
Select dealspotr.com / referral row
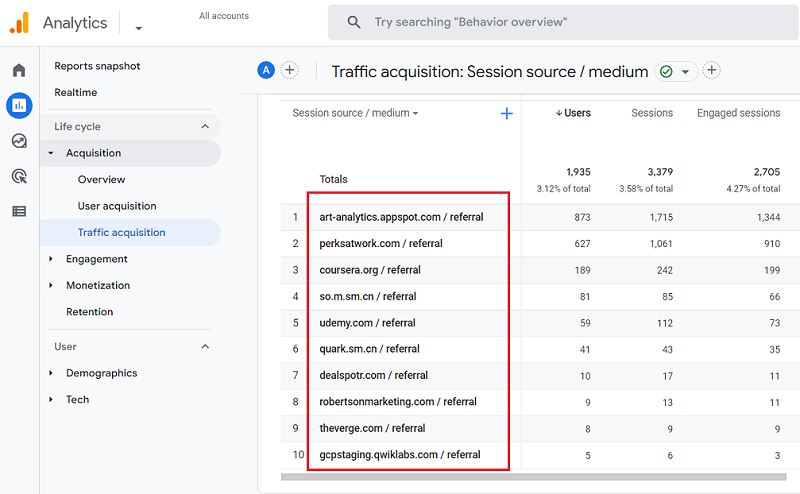pos(373,376)
